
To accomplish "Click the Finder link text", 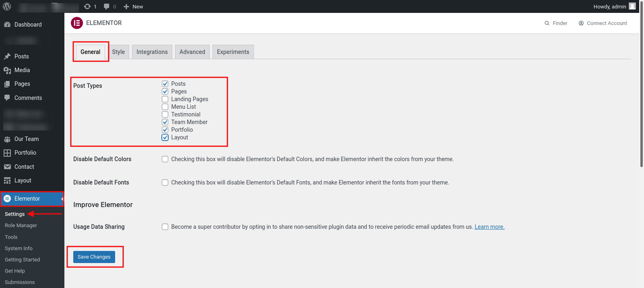I will [x=560, y=23].
